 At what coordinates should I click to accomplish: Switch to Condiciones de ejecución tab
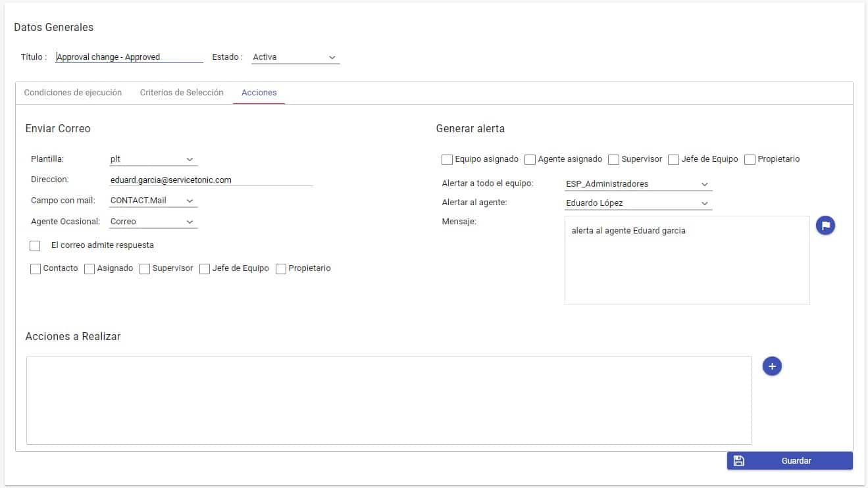[x=73, y=93]
